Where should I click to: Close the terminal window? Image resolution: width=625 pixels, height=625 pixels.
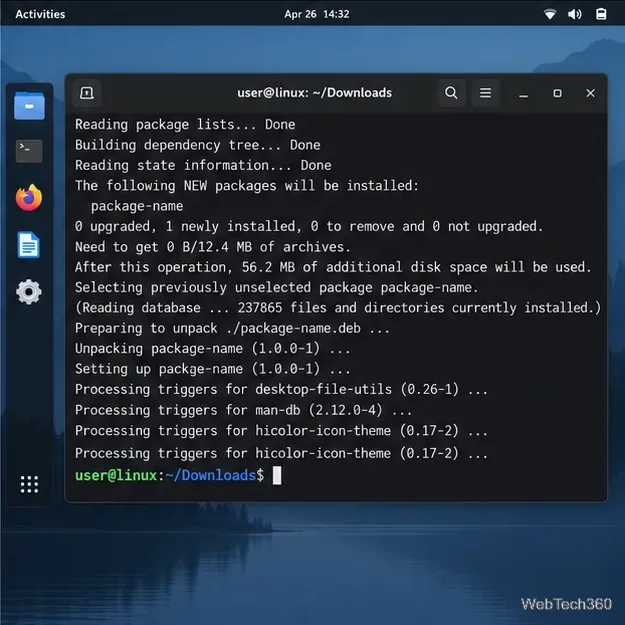590,93
